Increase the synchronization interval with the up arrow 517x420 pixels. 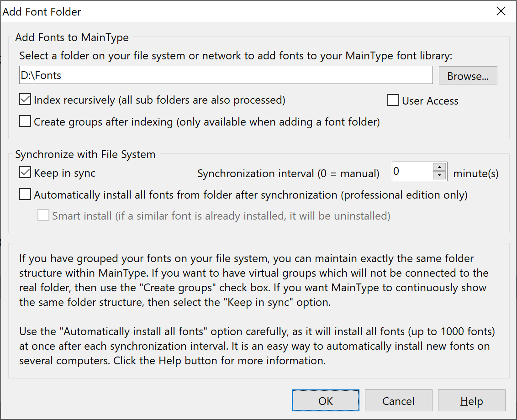pyautogui.click(x=439, y=167)
